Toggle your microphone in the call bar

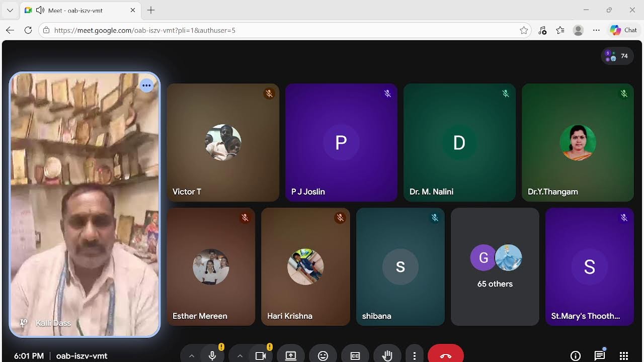pyautogui.click(x=212, y=355)
